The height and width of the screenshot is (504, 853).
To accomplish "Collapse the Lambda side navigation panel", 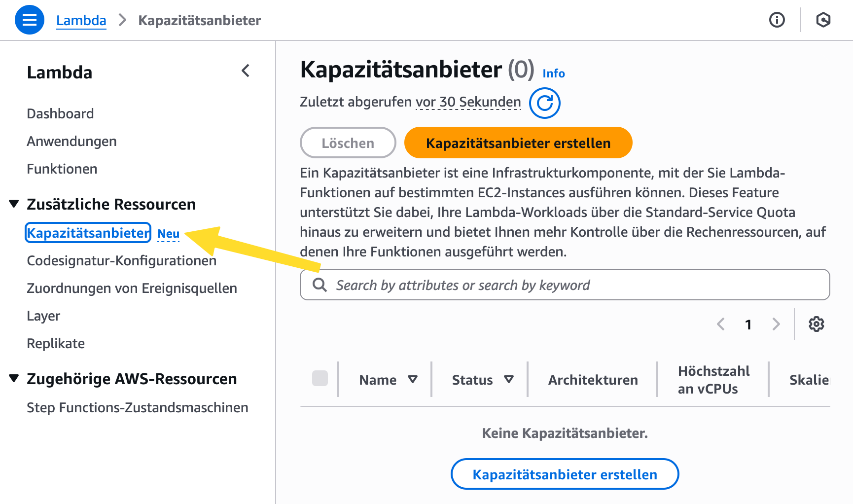I will coord(246,71).
